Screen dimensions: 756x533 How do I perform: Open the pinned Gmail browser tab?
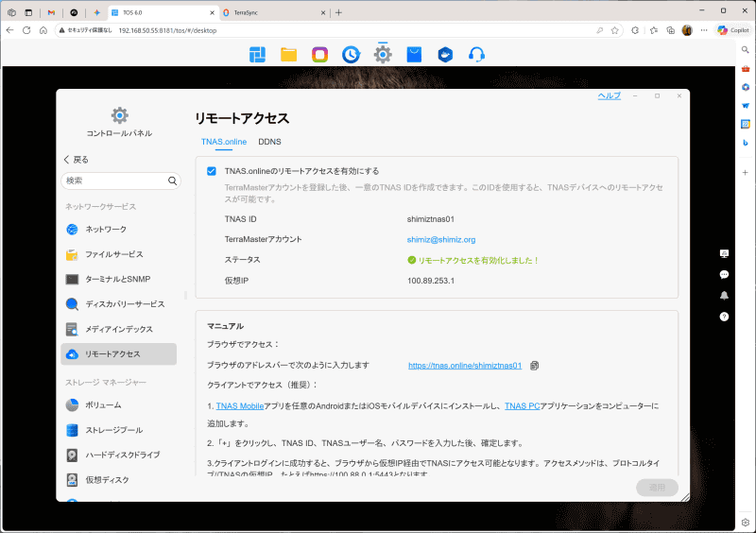tap(51, 13)
